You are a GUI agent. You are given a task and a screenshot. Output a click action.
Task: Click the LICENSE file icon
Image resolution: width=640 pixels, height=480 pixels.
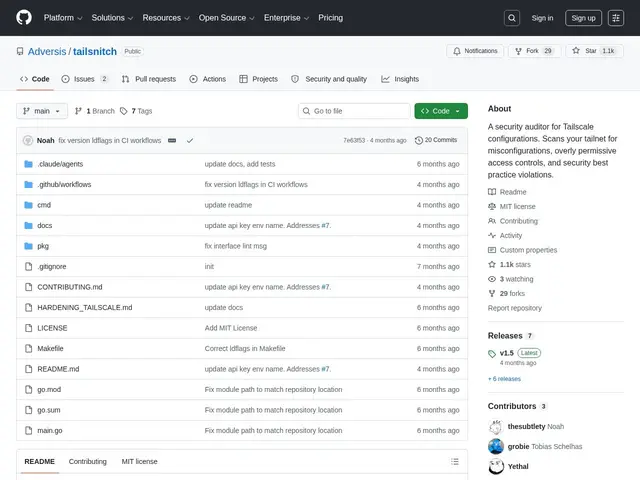coord(28,328)
